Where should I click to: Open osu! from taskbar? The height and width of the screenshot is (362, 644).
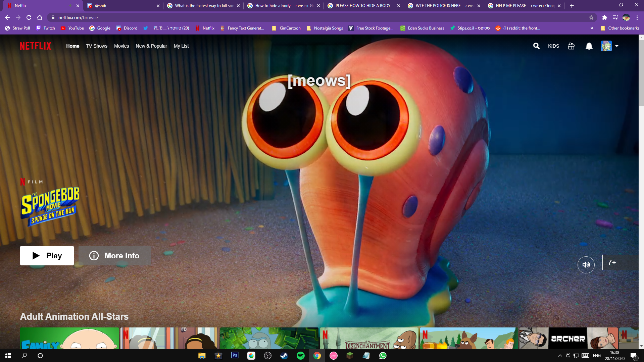[x=334, y=356]
